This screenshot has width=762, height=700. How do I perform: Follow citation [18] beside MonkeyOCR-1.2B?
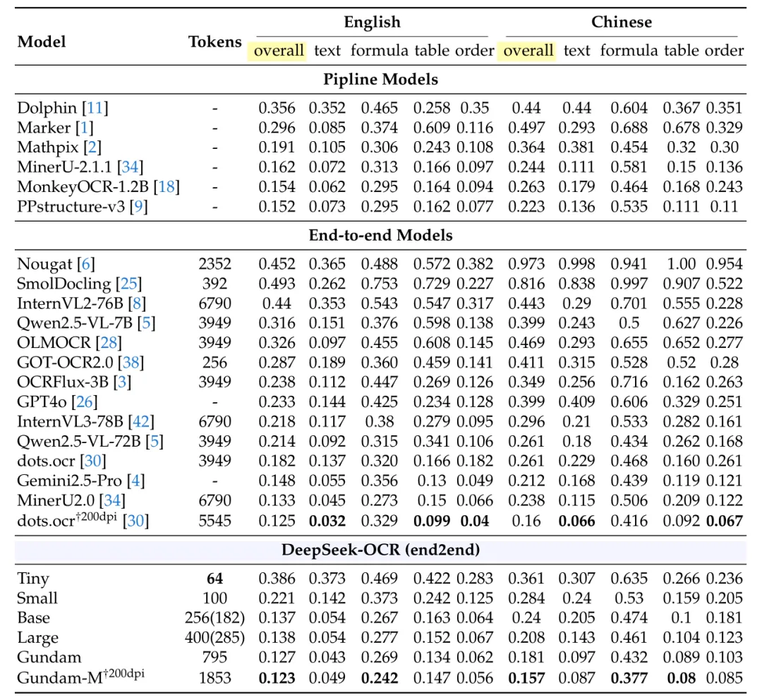tap(167, 187)
